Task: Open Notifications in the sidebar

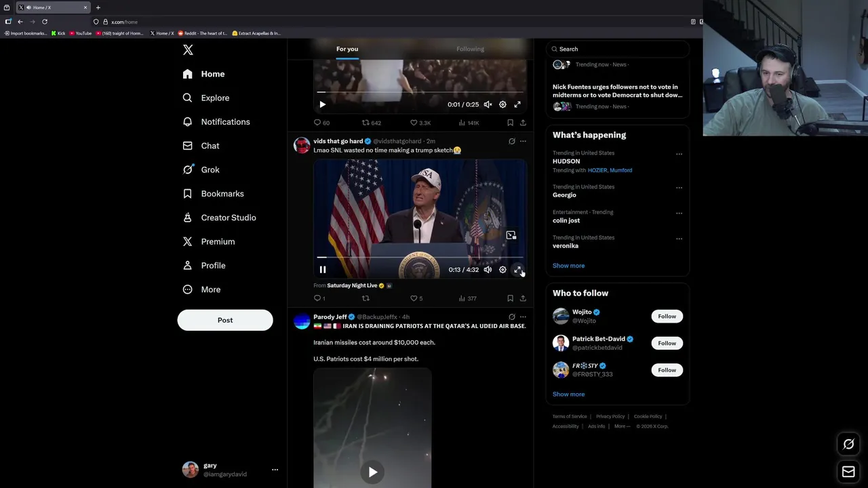Action: 216,122
